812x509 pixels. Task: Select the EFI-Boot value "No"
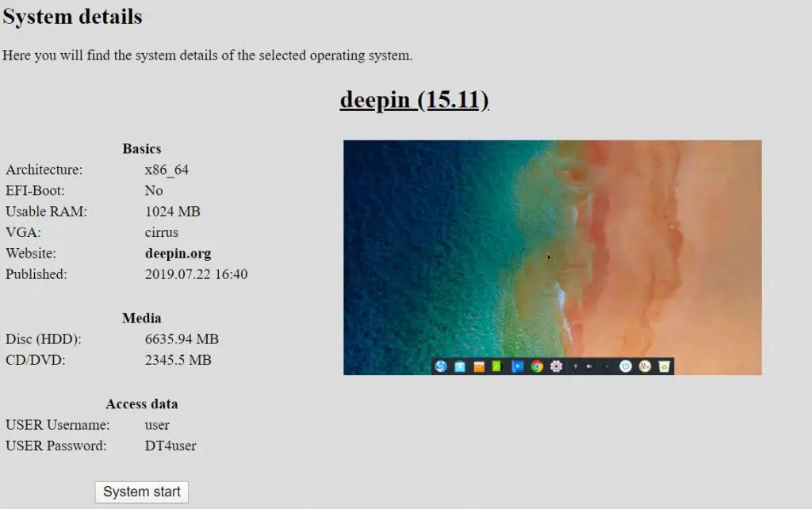[x=154, y=190]
